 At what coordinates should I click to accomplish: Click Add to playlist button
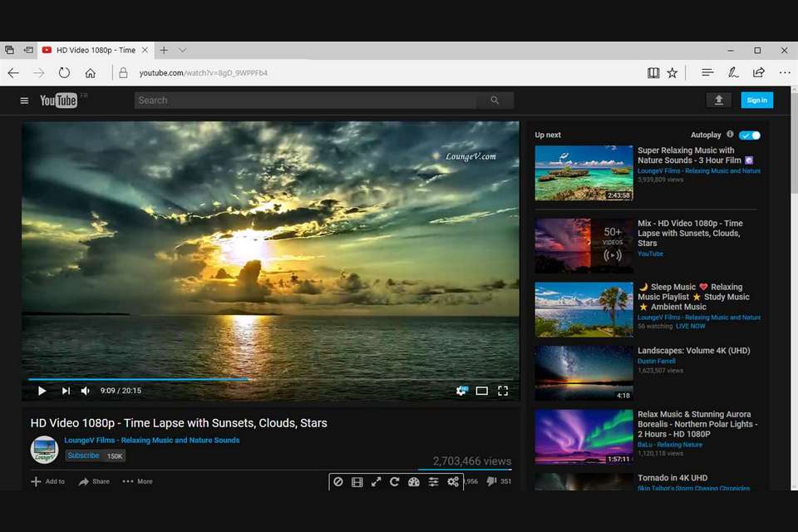pos(48,481)
